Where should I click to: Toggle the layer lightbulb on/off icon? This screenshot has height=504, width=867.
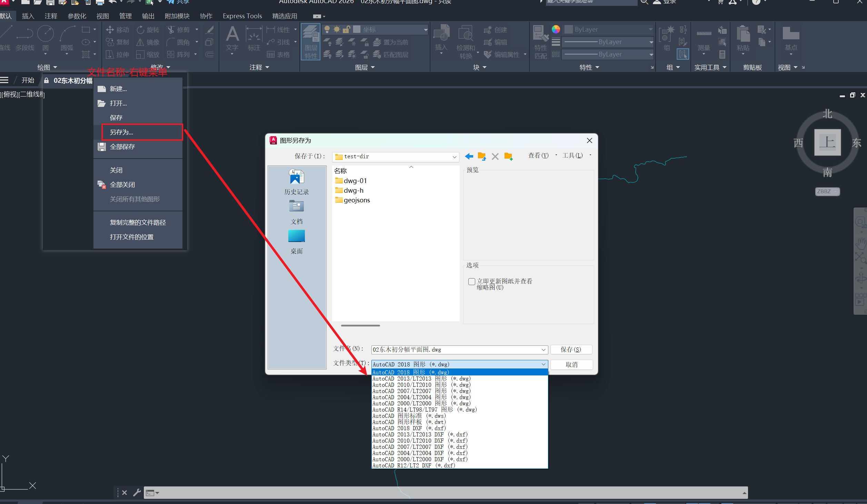[327, 30]
